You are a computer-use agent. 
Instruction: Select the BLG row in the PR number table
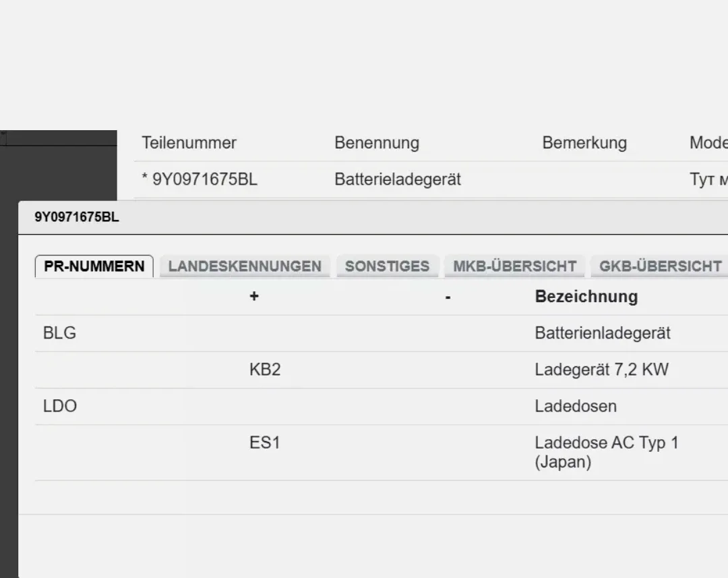(59, 333)
